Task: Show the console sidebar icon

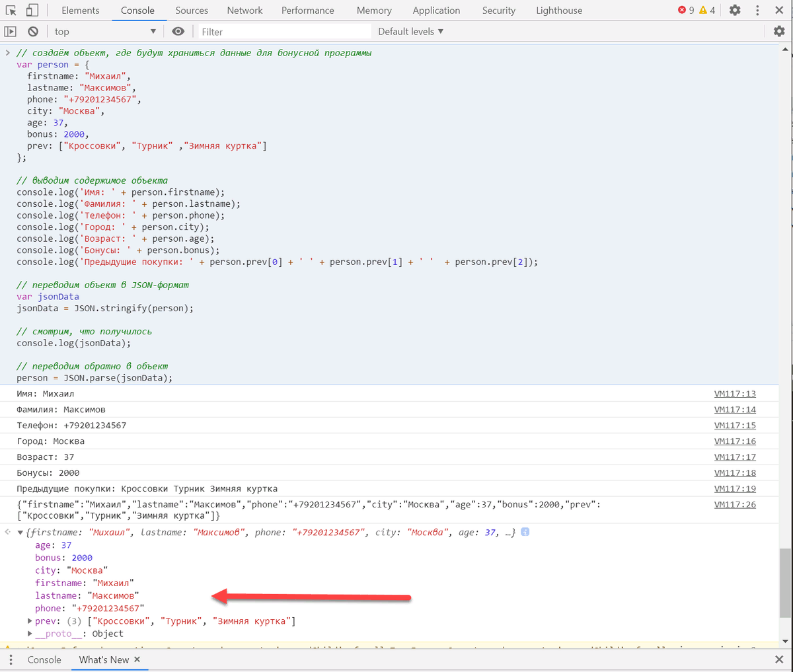Action: [x=11, y=31]
